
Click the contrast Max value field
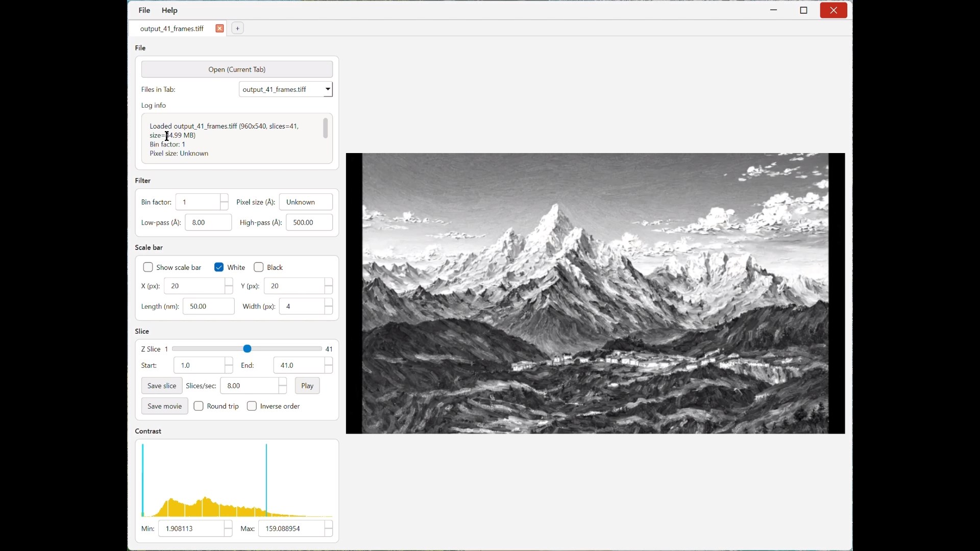tap(291, 529)
